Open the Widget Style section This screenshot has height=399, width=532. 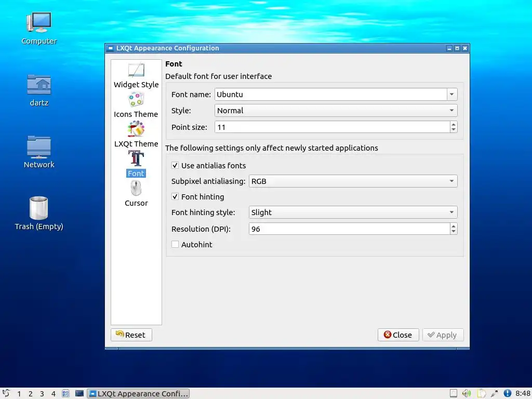(x=136, y=76)
